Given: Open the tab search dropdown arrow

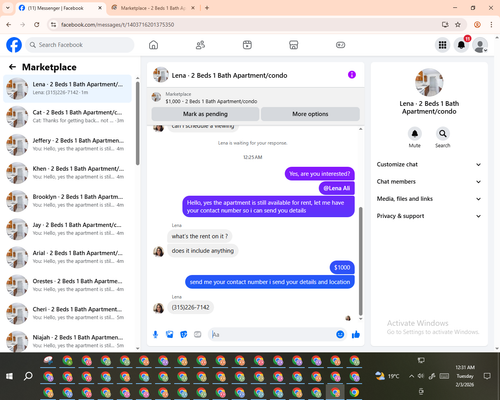Looking at the screenshot, I should [8, 8].
